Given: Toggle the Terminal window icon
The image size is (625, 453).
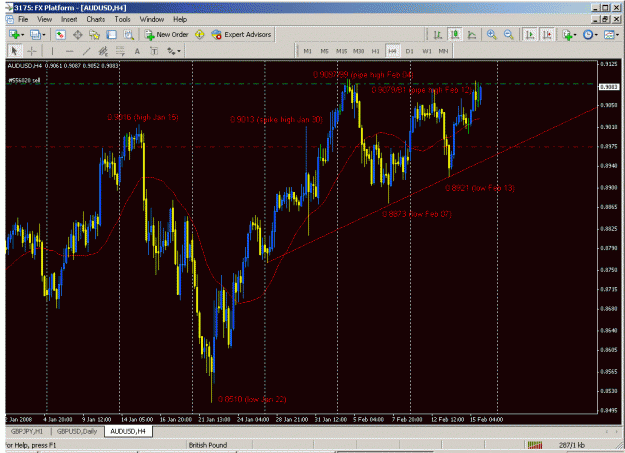Looking at the screenshot, I should [x=111, y=35].
